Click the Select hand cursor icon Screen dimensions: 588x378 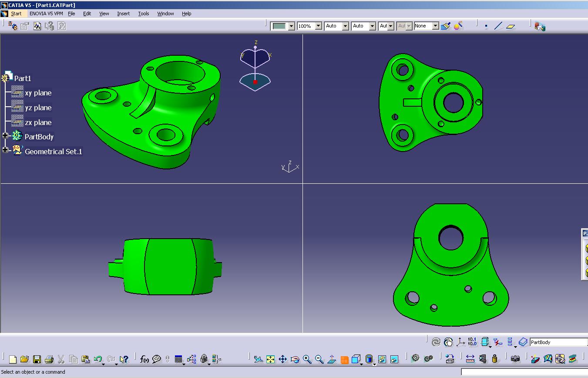(x=448, y=342)
